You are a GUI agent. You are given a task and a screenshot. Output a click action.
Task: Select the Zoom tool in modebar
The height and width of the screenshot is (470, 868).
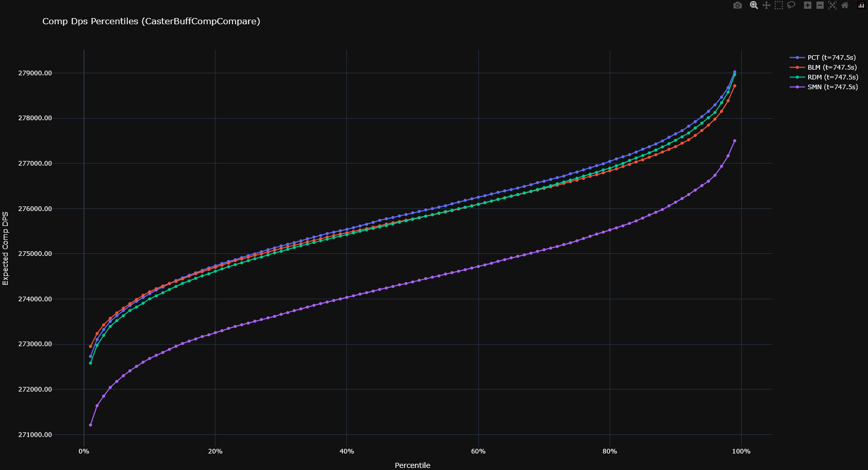pos(754,5)
